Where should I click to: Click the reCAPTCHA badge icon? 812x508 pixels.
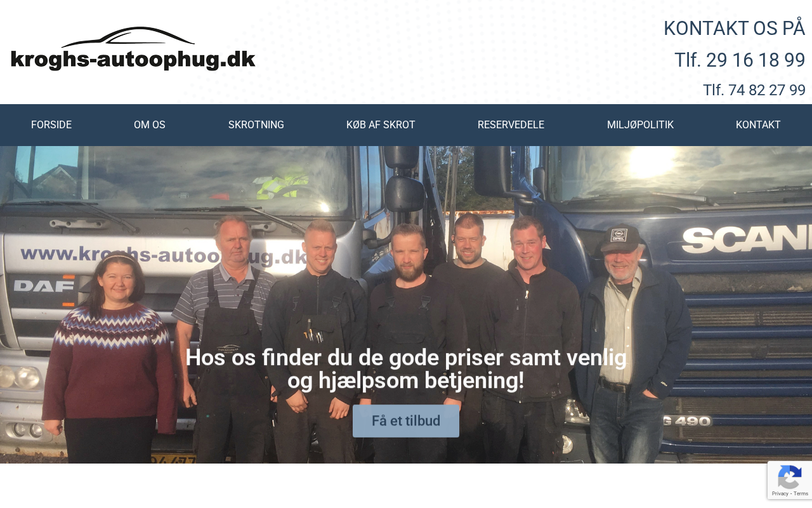(789, 477)
